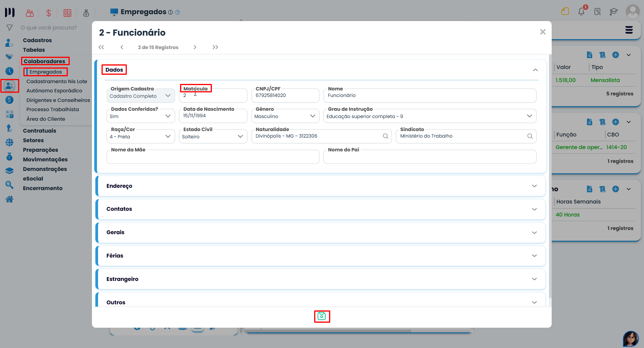Image resolution: width=644 pixels, height=348 pixels.
Task: Open the Dados Conferidos dropdown
Action: tap(141, 116)
